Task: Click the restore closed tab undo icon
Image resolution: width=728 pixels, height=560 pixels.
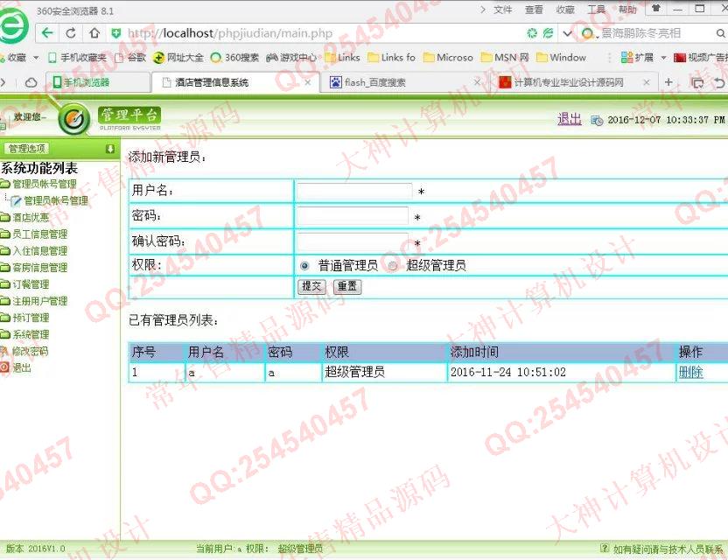Action: pos(719,83)
